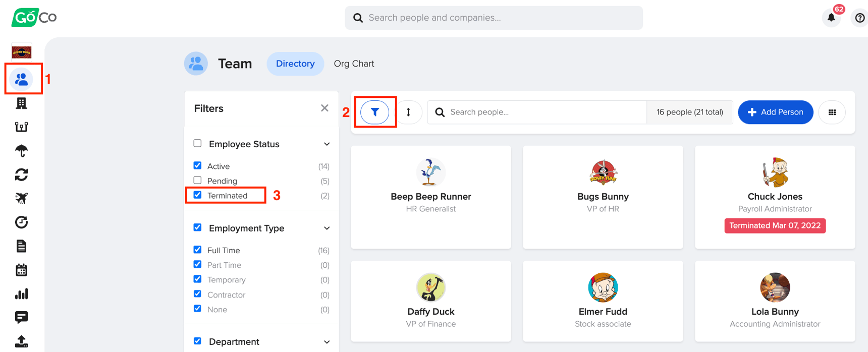Uncheck the Terminated status checkbox

pos(197,195)
